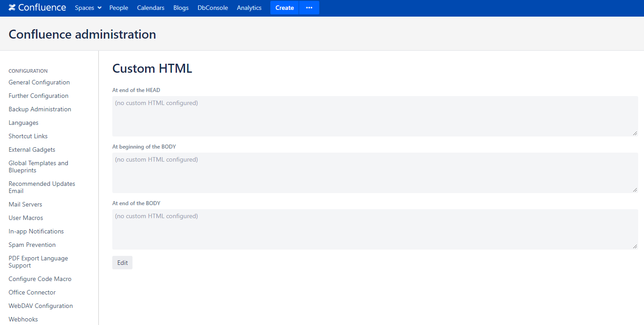Click resize handle of the HEAD text area
644x325 pixels.
(635, 133)
